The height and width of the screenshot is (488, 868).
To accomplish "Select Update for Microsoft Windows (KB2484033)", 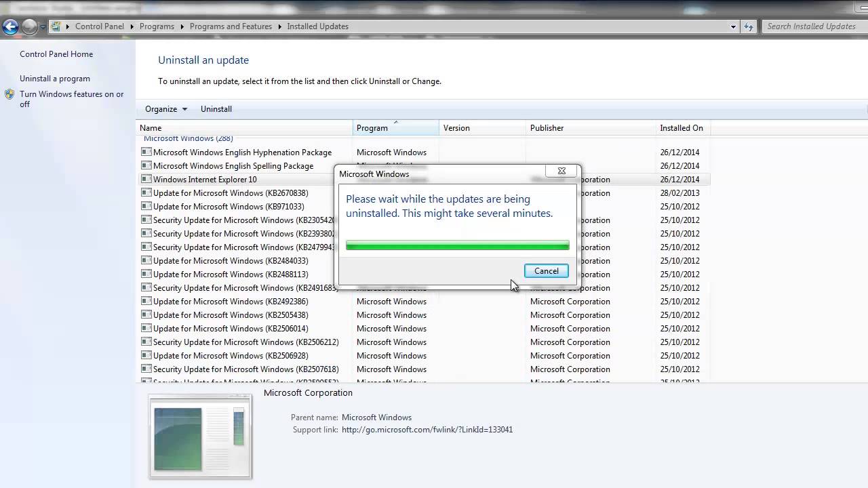I will coord(231,261).
